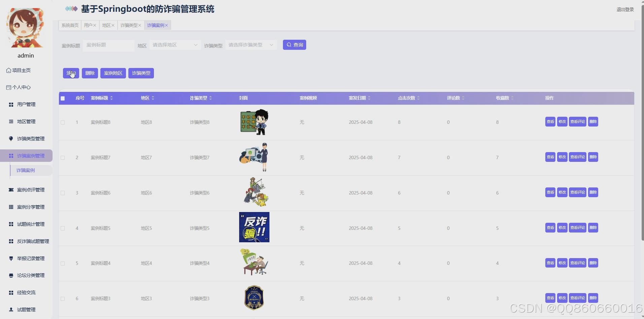
Task: Click the icon beside 反诈骗试题管理
Action: (11, 241)
